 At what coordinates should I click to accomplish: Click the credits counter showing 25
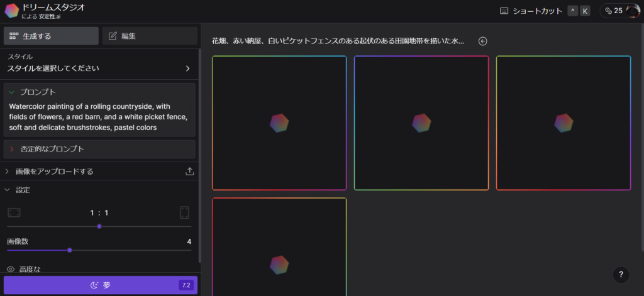613,11
